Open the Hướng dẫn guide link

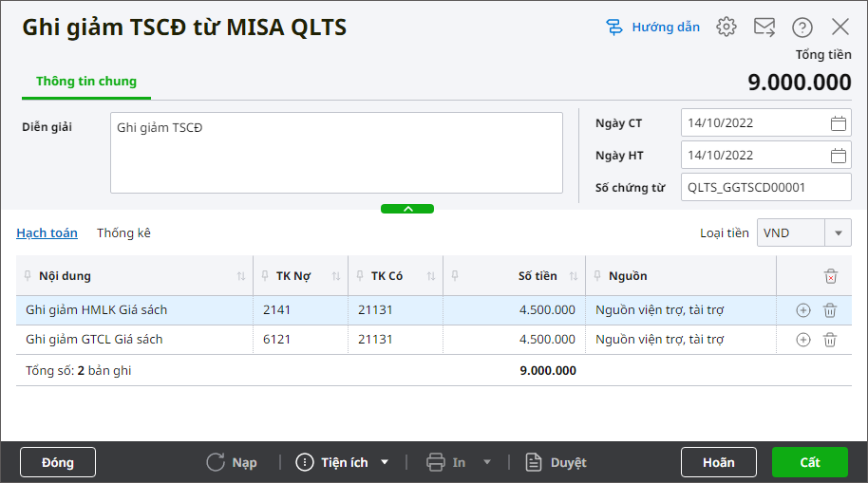653,27
